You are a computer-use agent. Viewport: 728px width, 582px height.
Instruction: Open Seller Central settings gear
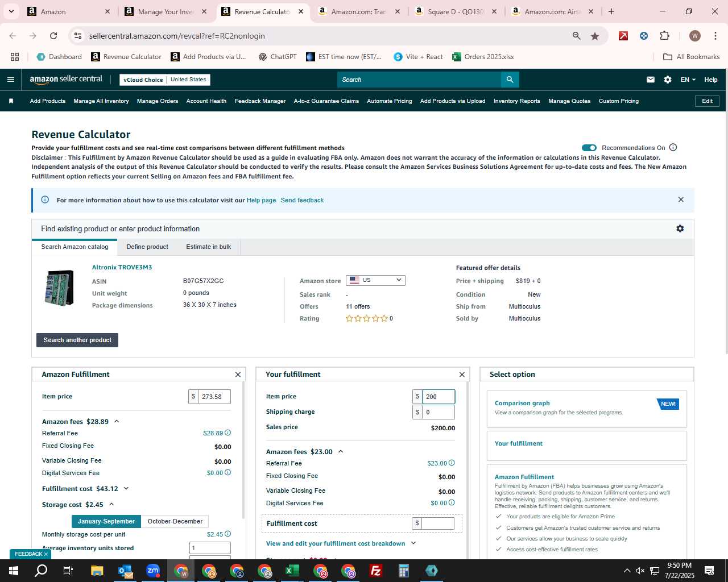click(668, 80)
